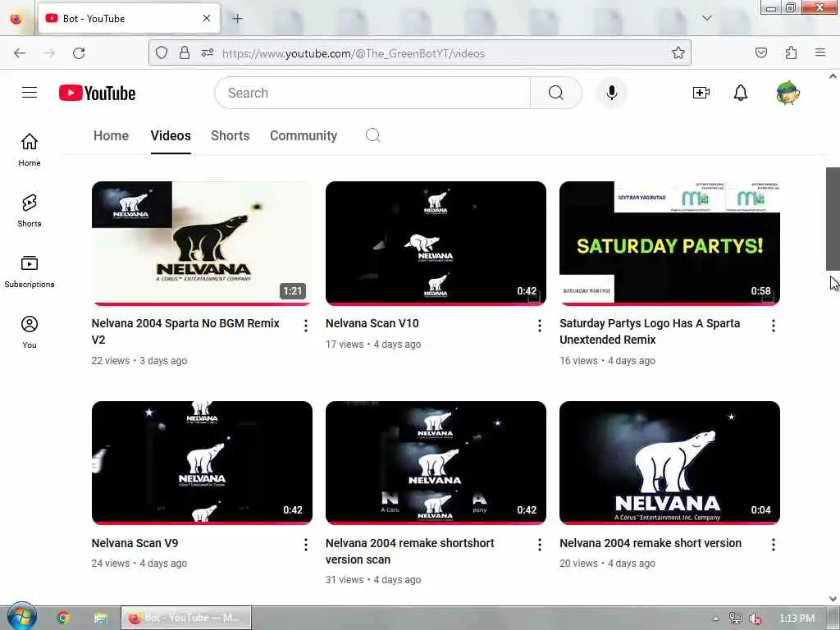Open Saturday Partys Logo Has A Sparta title
This screenshot has width=840, height=630.
(650, 331)
